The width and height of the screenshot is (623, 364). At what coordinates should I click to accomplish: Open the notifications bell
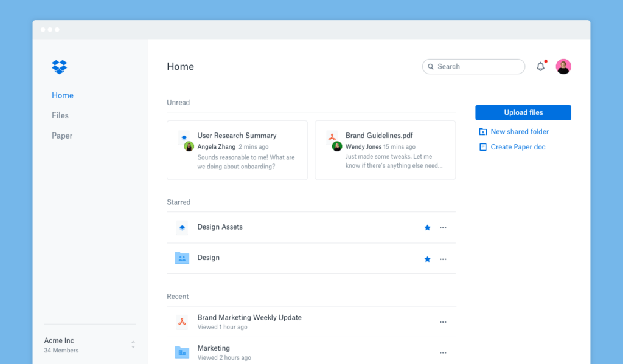click(540, 67)
